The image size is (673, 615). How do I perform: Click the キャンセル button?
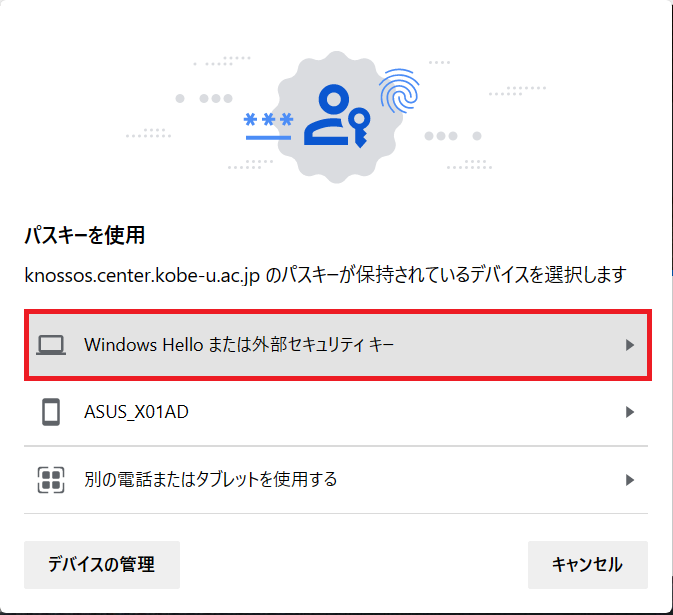588,564
